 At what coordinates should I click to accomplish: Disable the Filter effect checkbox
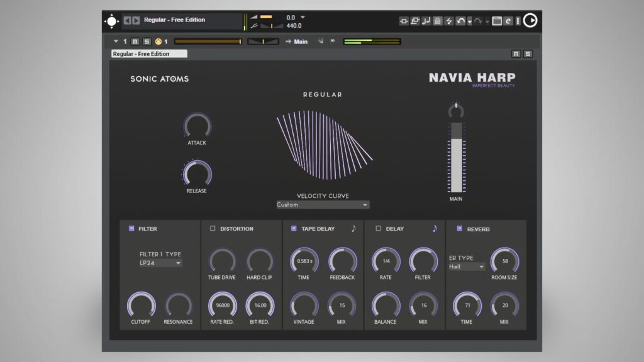[x=131, y=229]
